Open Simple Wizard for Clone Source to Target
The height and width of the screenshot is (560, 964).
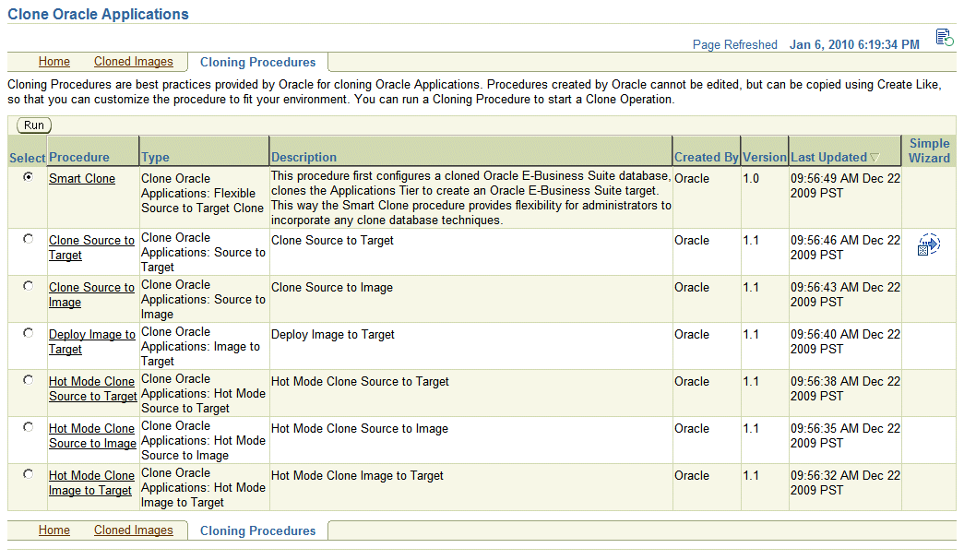tap(928, 244)
